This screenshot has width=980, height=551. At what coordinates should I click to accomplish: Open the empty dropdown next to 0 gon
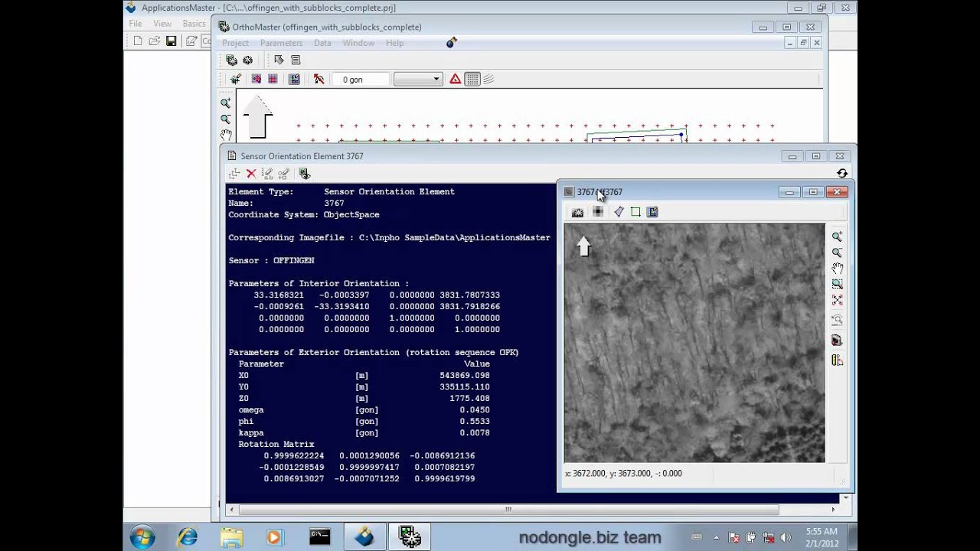pos(418,79)
